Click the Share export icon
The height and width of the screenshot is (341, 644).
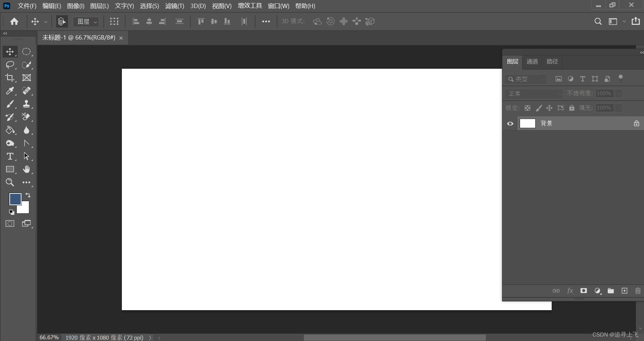pos(636,21)
